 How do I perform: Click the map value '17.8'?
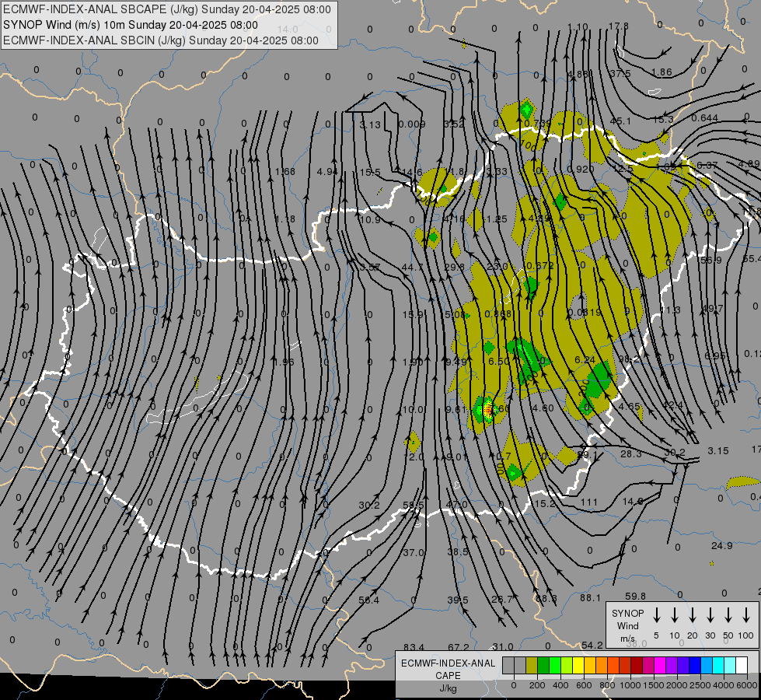click(618, 26)
